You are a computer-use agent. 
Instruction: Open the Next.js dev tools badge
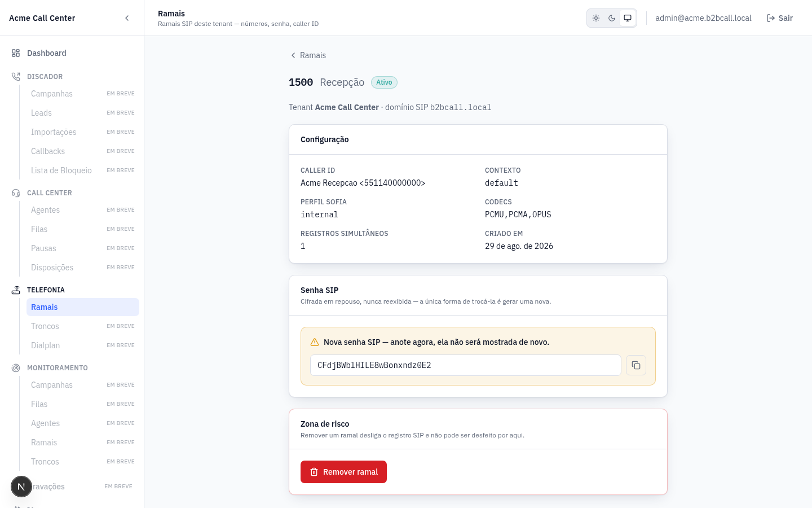click(x=21, y=487)
